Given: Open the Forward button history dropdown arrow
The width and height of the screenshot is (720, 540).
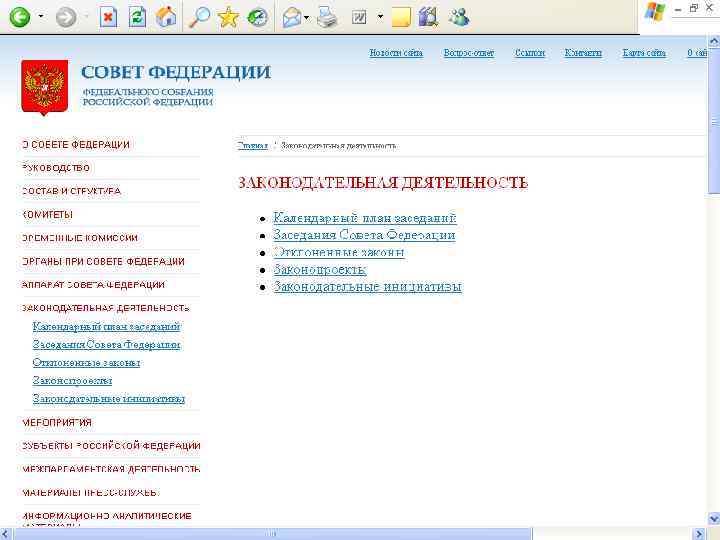Looking at the screenshot, I should (86, 17).
